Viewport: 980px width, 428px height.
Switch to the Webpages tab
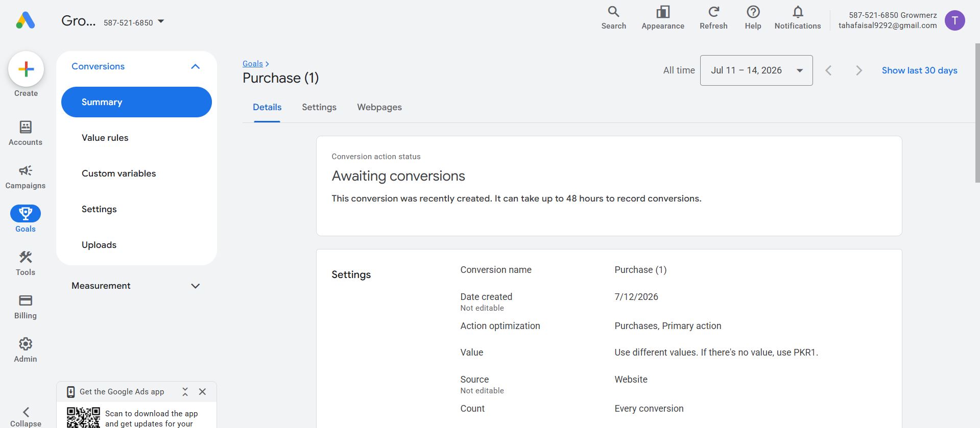coord(379,107)
